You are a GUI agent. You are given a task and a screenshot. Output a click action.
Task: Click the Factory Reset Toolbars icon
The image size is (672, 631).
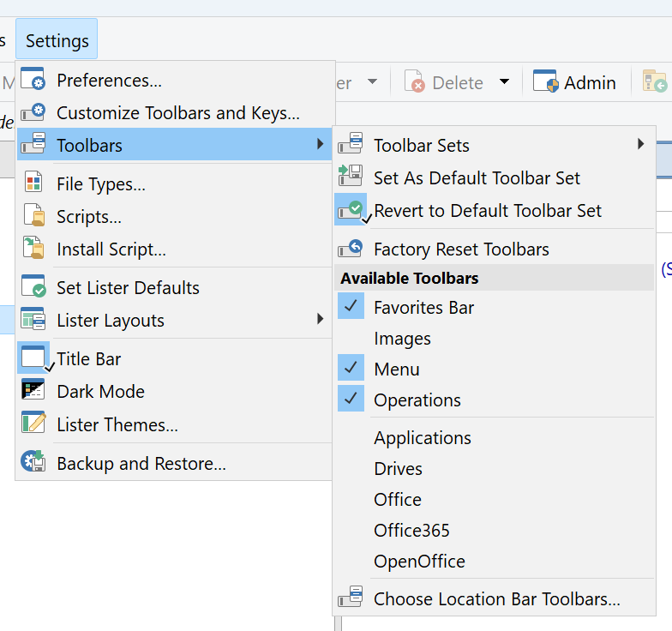tap(350, 249)
